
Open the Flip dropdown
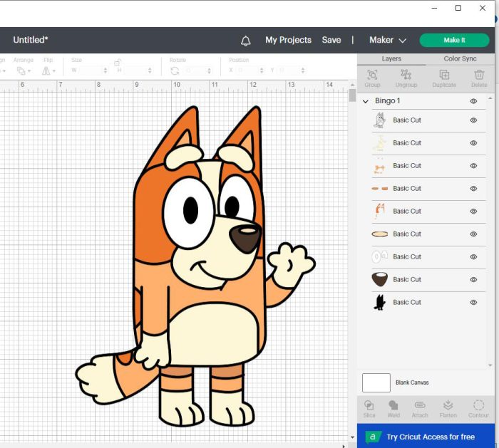(48, 71)
